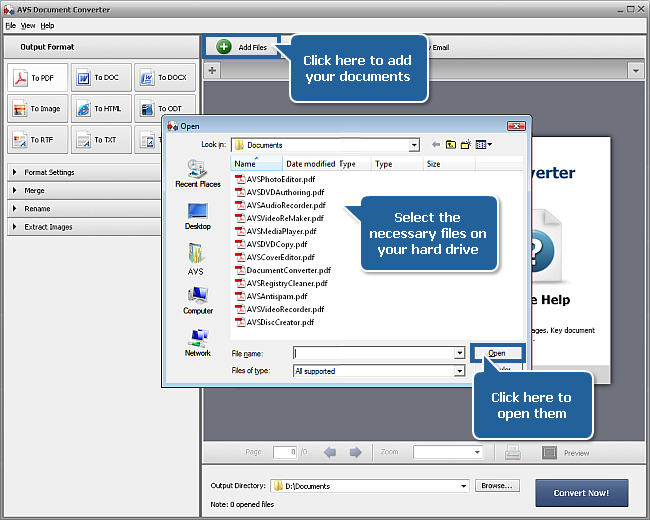Go up one folder level in dialog
The width and height of the screenshot is (650, 520).
(x=451, y=144)
